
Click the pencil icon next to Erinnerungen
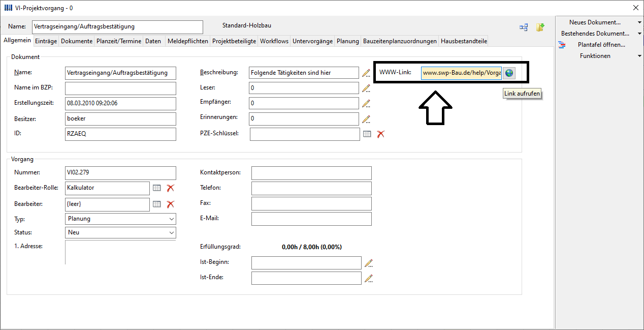click(x=367, y=119)
